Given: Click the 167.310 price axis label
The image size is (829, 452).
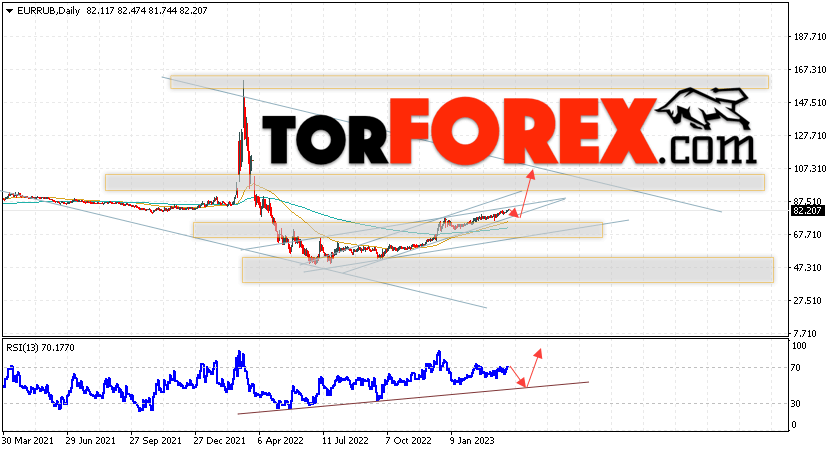Looking at the screenshot, I should pyautogui.click(x=809, y=70).
